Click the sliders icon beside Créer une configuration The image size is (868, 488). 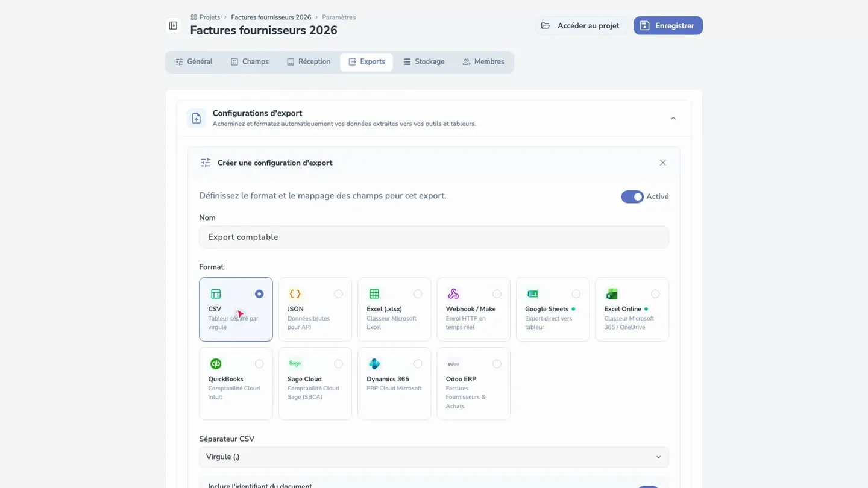(206, 163)
